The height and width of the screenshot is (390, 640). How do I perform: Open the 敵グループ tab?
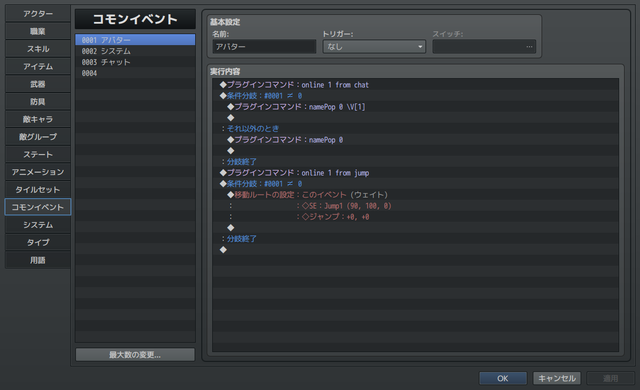[38, 137]
